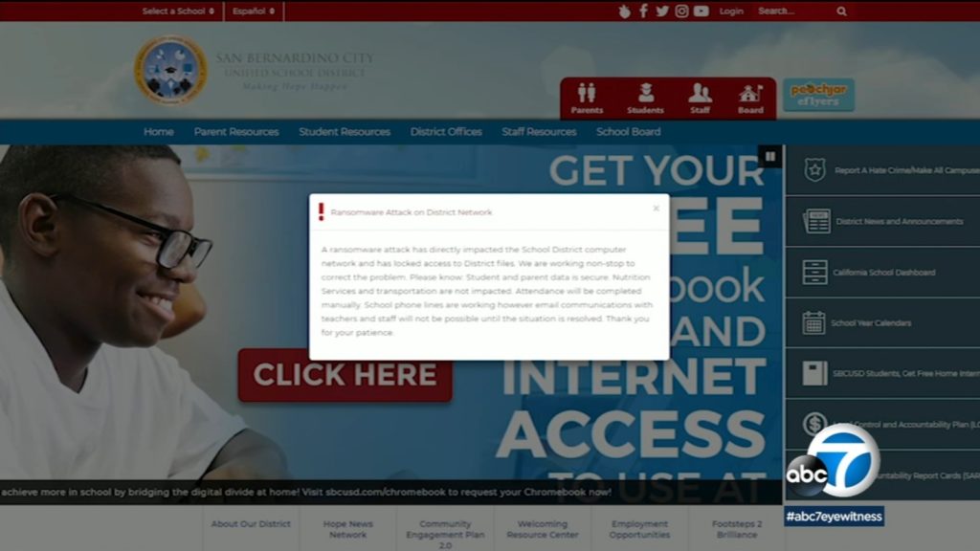The image size is (980, 551).
Task: Close the ransomware alert popup
Action: [x=656, y=209]
